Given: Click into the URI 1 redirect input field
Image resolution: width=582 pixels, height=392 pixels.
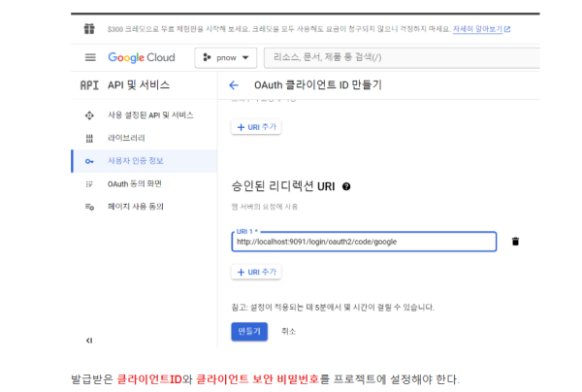Looking at the screenshot, I should [x=364, y=242].
